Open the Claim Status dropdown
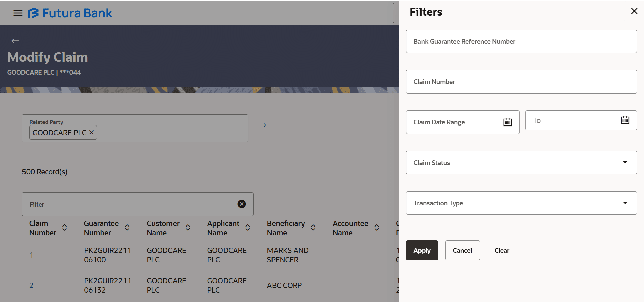644x302 pixels. pyautogui.click(x=625, y=162)
